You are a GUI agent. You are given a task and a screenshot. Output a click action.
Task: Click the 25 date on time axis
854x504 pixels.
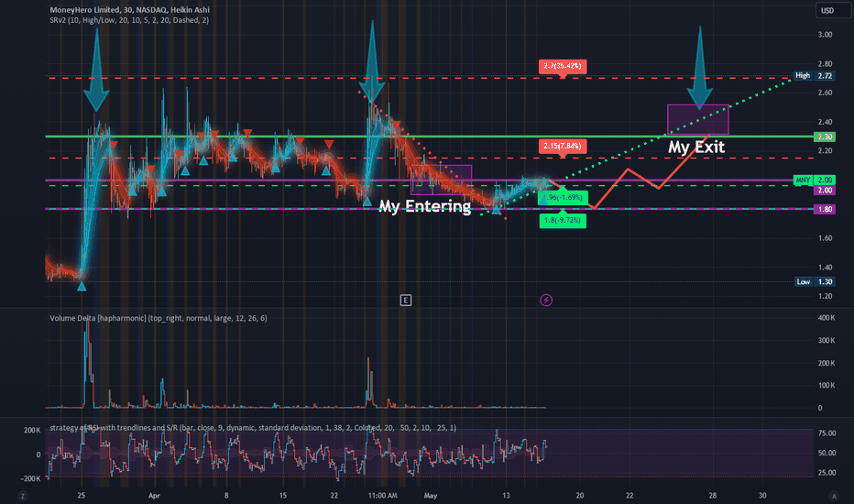pos(82,496)
